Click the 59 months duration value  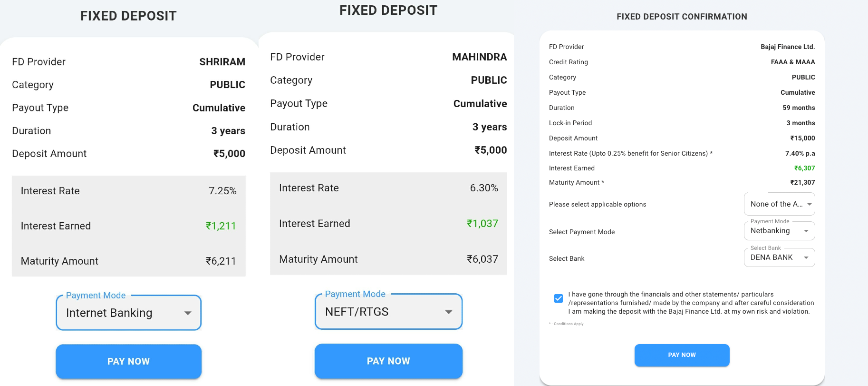(799, 108)
